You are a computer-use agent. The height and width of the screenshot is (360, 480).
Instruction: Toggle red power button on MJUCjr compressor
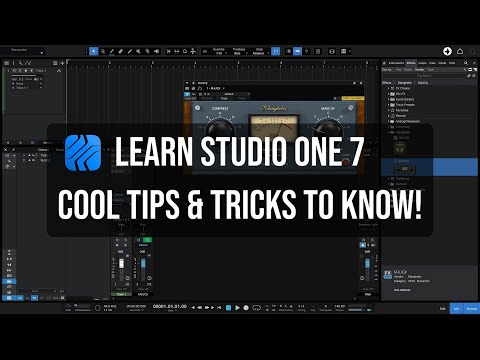point(345,163)
